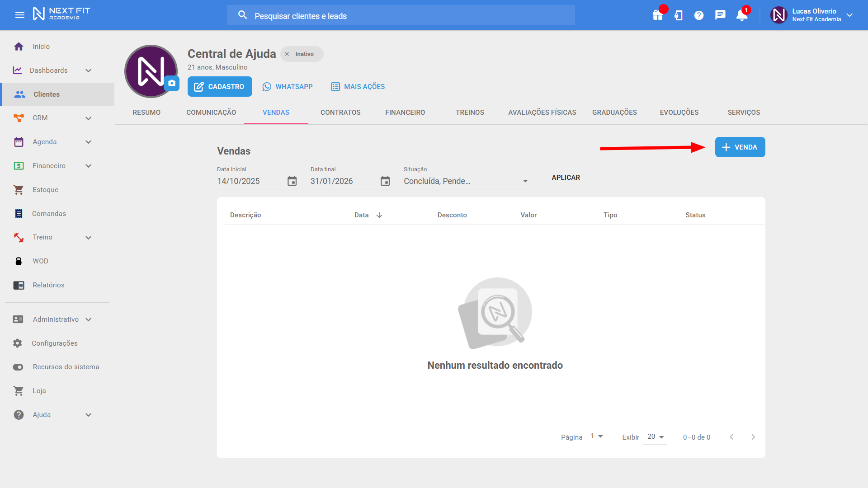Open the gift rewards icon
868x488 pixels.
pos(658,15)
